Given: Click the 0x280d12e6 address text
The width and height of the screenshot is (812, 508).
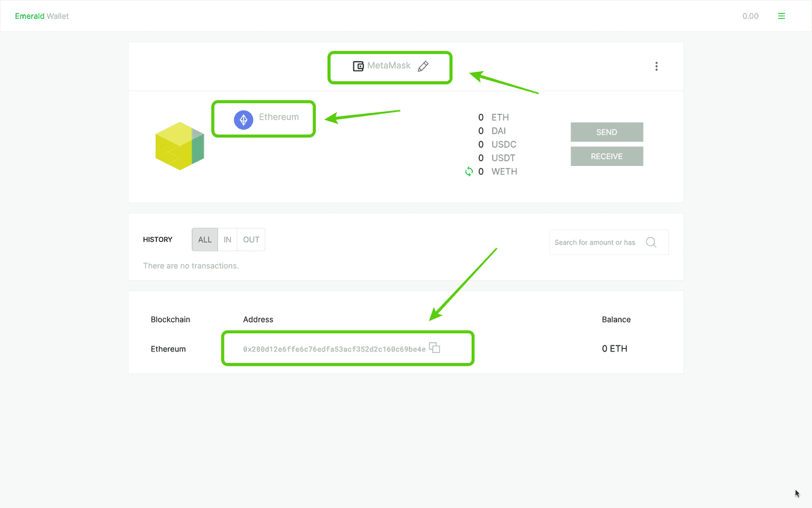Looking at the screenshot, I should (x=334, y=349).
